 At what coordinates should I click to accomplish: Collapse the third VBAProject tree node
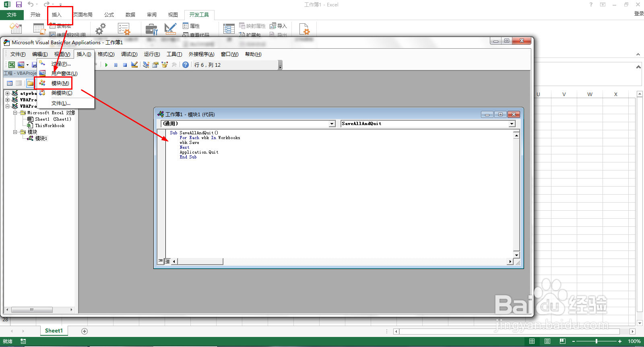click(x=7, y=106)
